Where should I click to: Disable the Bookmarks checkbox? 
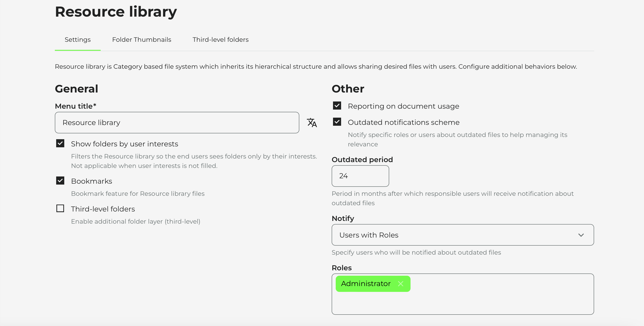point(60,181)
